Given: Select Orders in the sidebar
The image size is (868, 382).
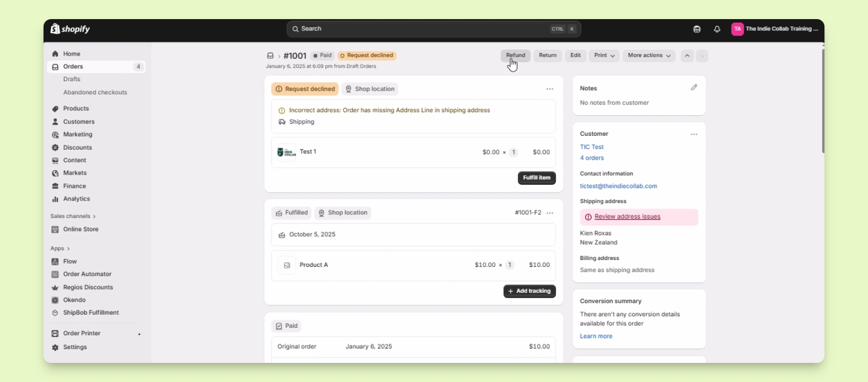Looking at the screenshot, I should (x=96, y=67).
